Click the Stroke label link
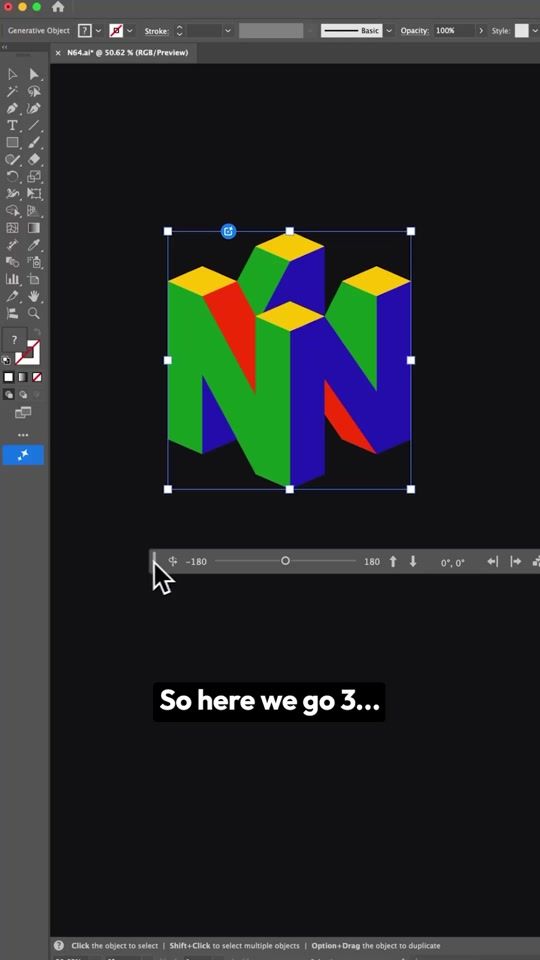The width and height of the screenshot is (540, 960). click(x=157, y=31)
